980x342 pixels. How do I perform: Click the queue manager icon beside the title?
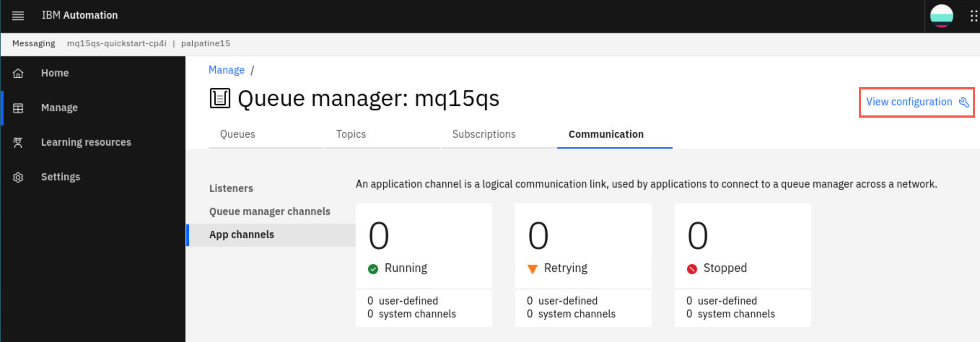tap(220, 98)
